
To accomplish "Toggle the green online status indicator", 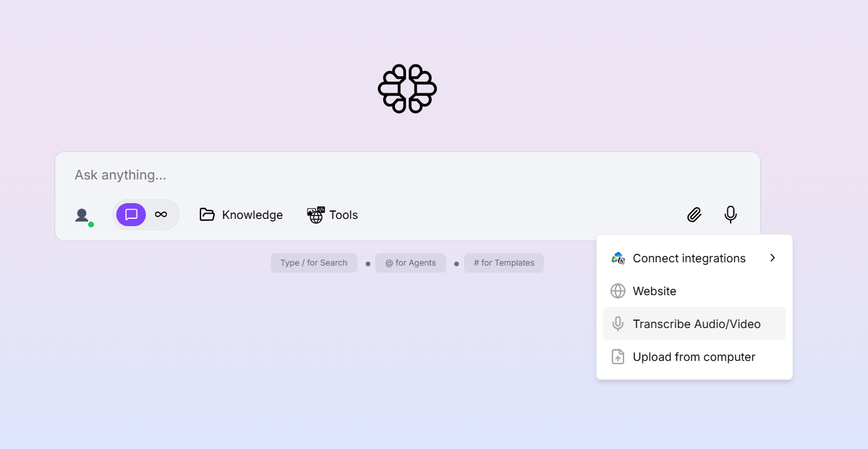I will 91,223.
